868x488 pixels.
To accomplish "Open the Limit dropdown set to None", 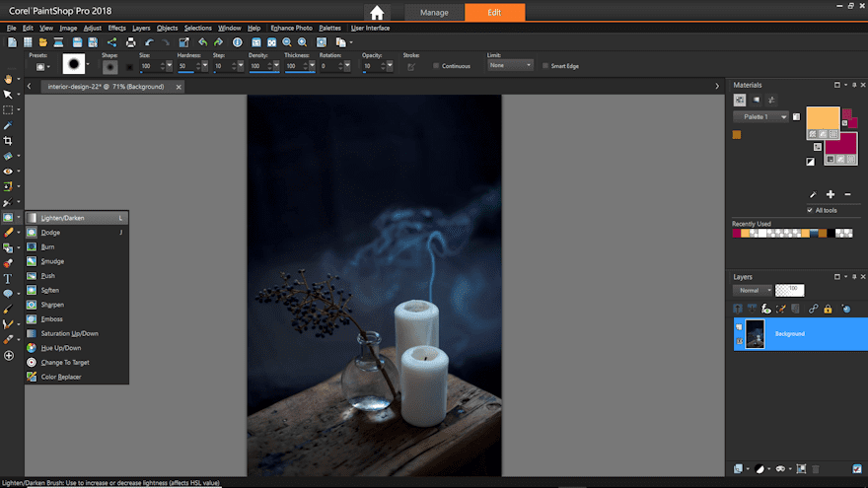I will (x=510, y=65).
